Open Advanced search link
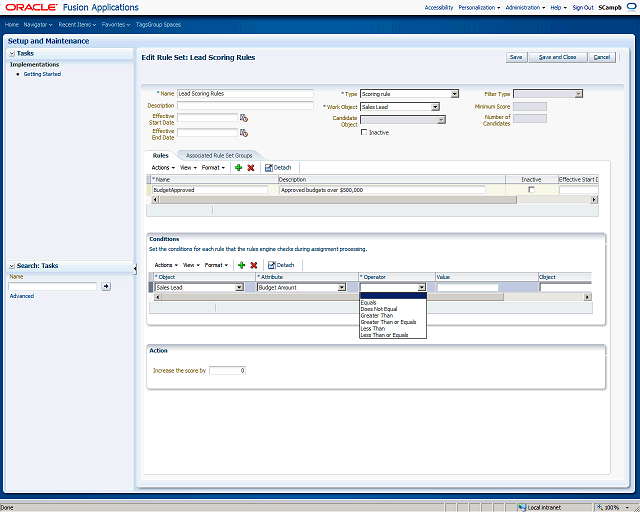This screenshot has width=640, height=512. 22,296
